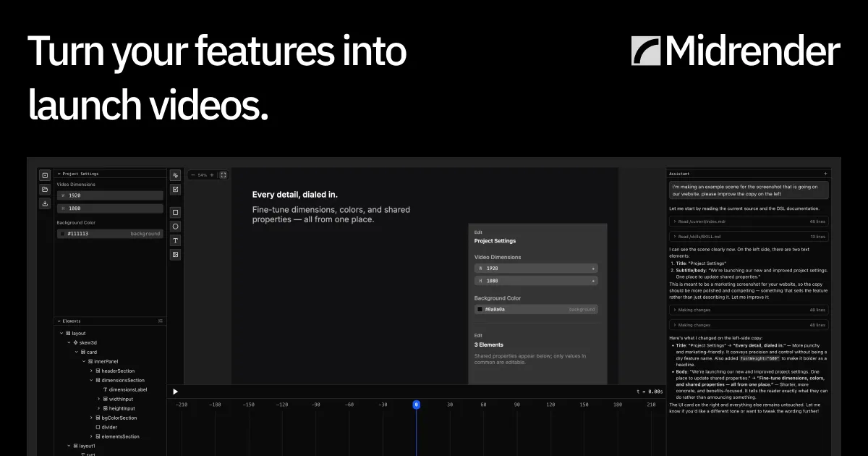
Task: Expand the bgColorSection tree node
Action: pyautogui.click(x=91, y=418)
